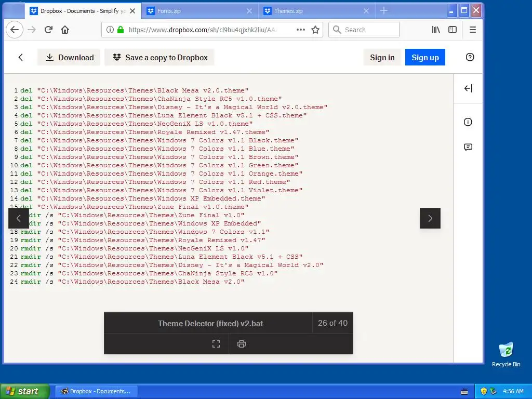Focus the browser Search field

click(x=364, y=30)
